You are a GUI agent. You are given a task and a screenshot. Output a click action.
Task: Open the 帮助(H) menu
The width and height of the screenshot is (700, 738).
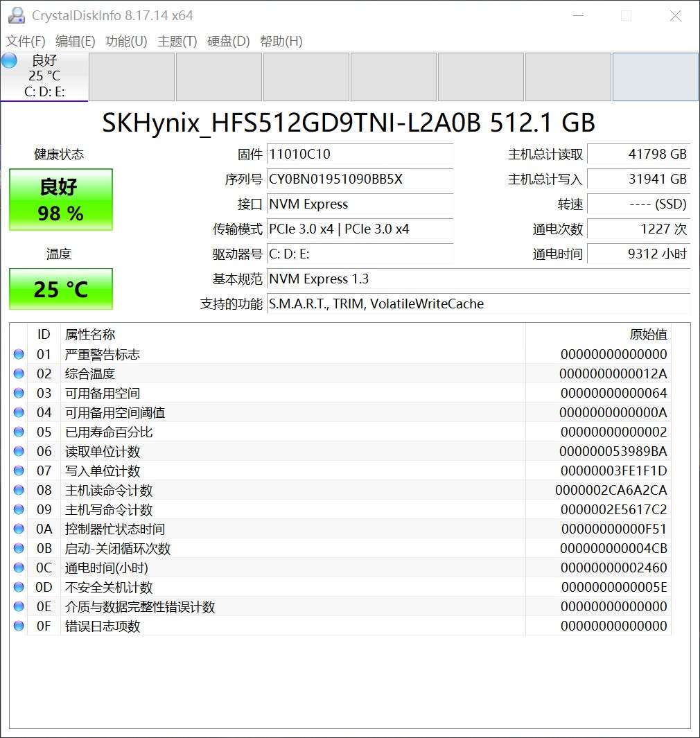[281, 42]
